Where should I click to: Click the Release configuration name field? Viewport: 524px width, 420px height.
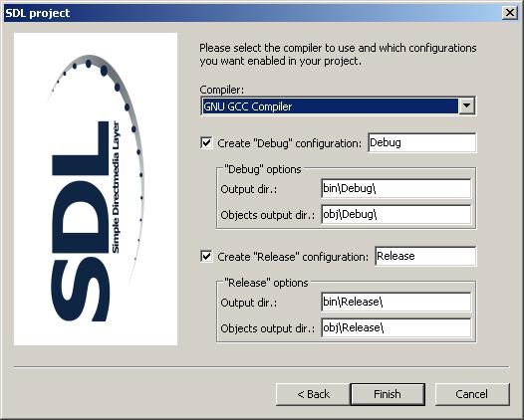click(x=425, y=256)
